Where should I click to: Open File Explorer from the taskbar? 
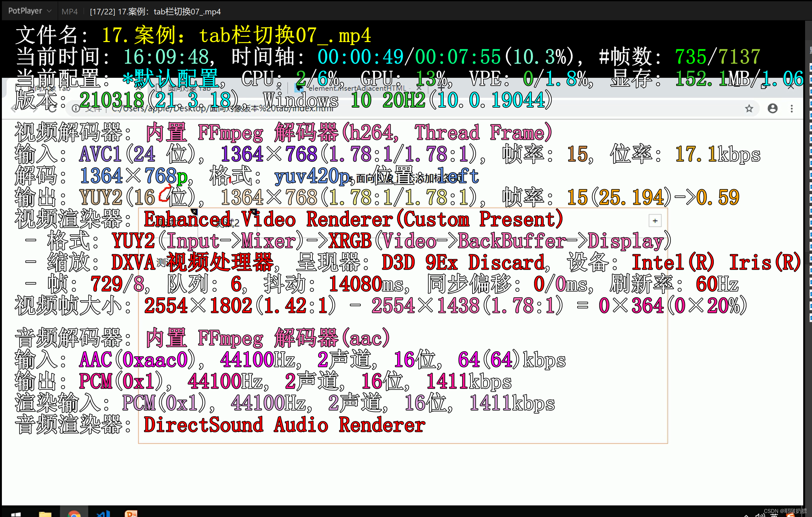45,514
